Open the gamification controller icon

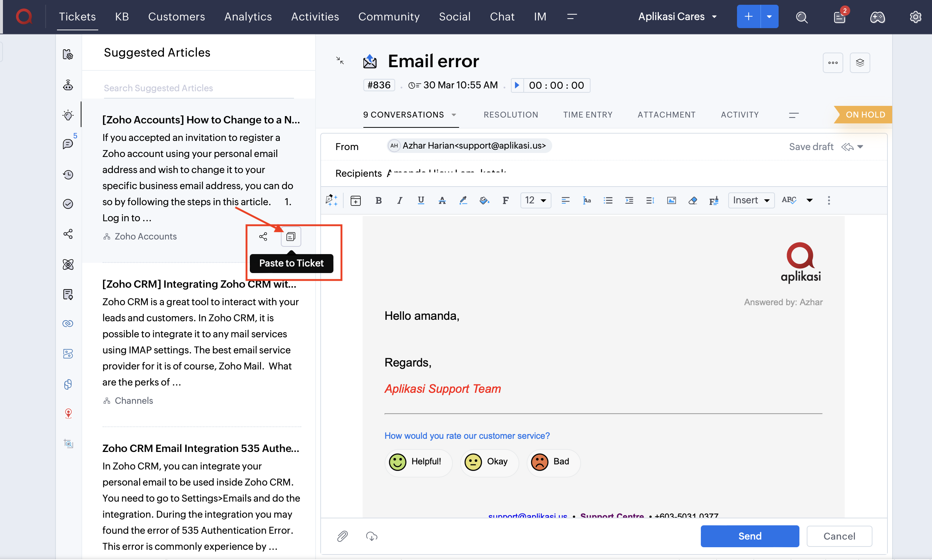[x=877, y=18]
